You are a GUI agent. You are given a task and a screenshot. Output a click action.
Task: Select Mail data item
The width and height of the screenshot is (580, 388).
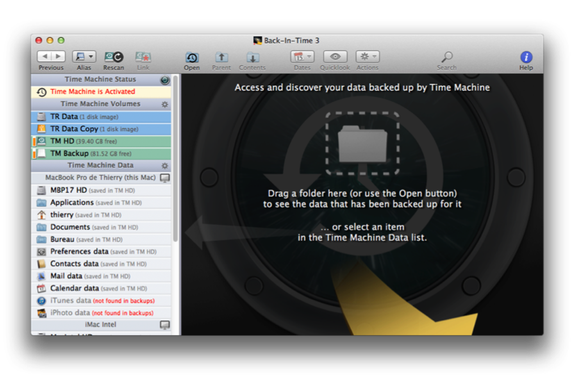(101, 276)
